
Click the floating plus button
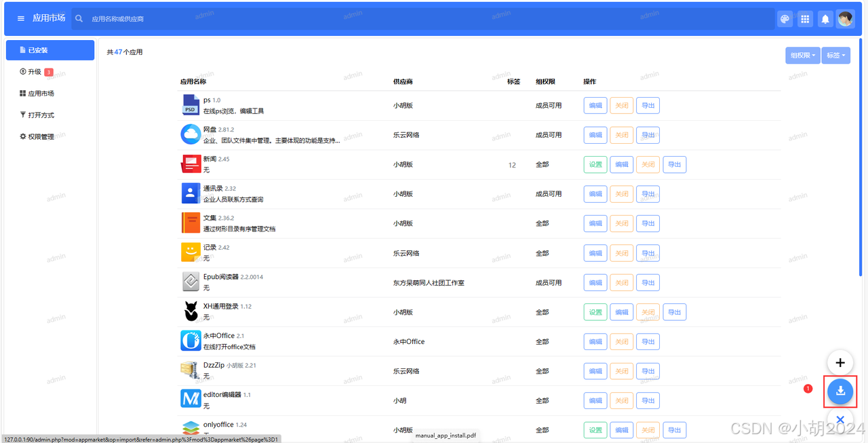pos(840,363)
